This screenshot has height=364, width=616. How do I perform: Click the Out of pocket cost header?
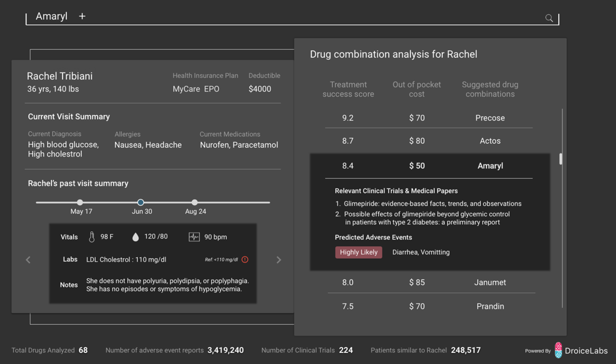(417, 89)
